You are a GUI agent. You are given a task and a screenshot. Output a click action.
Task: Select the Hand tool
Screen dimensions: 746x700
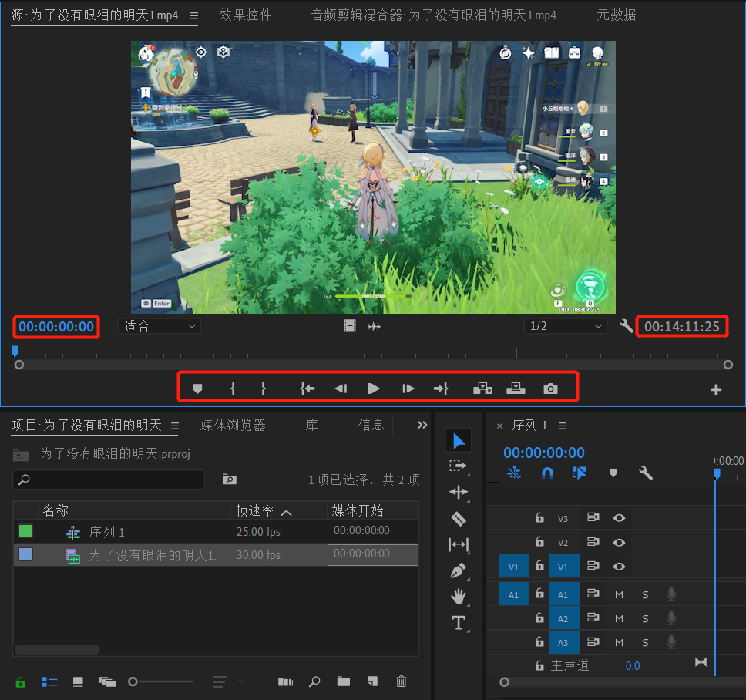(x=459, y=596)
